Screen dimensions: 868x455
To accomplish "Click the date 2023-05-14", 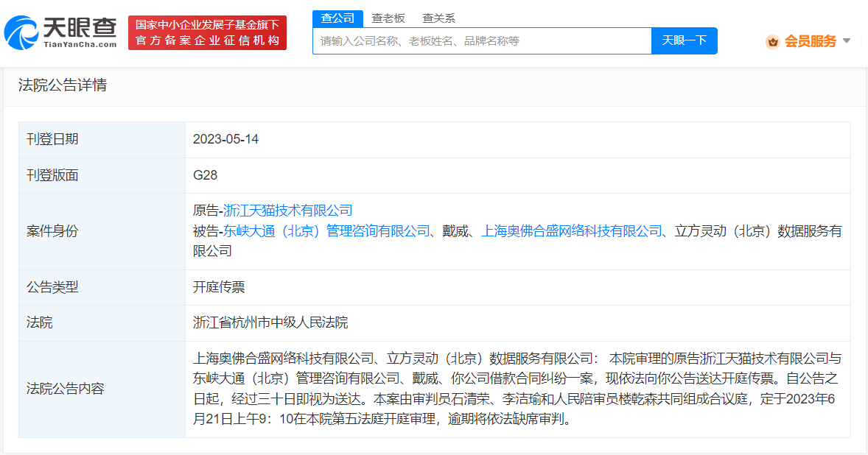I will click(x=226, y=139).
